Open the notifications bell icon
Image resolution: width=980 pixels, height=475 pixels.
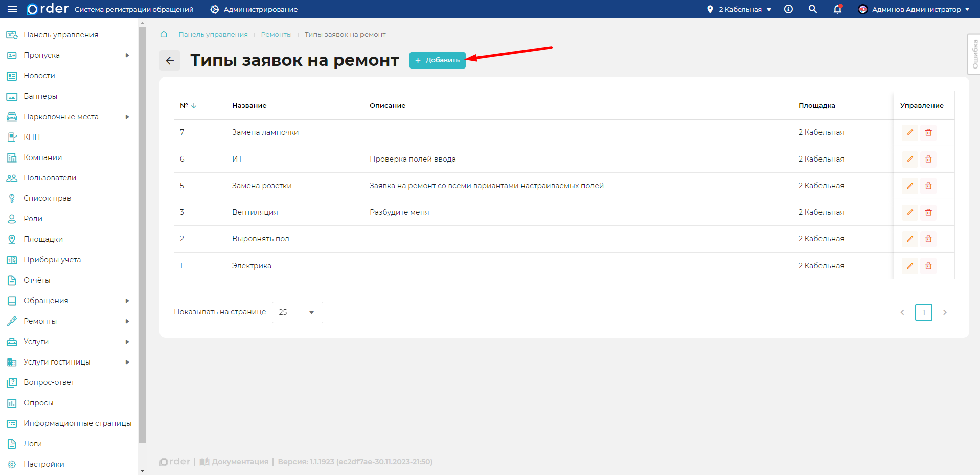[x=837, y=9]
